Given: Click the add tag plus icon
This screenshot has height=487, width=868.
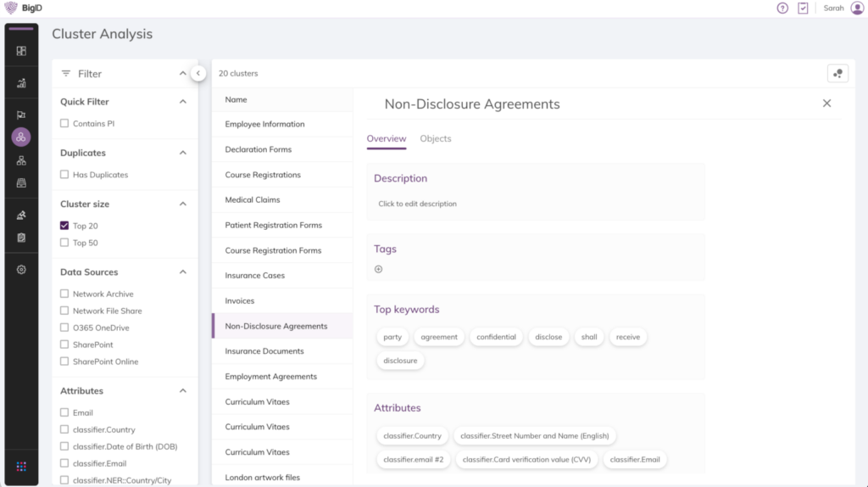Looking at the screenshot, I should point(379,269).
